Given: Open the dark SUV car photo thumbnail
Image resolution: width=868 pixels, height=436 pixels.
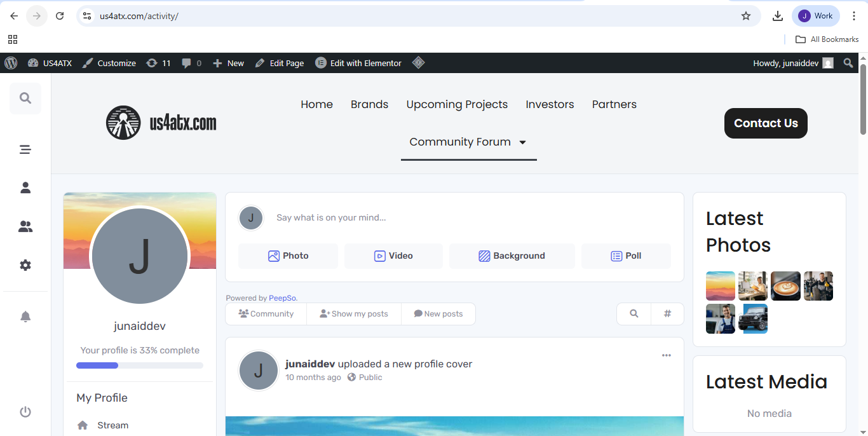Looking at the screenshot, I should tap(753, 318).
